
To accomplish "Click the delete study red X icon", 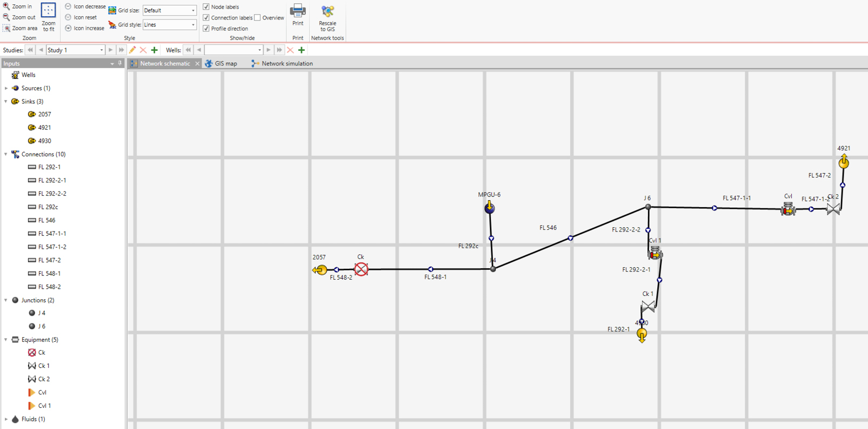I will pyautogui.click(x=143, y=50).
